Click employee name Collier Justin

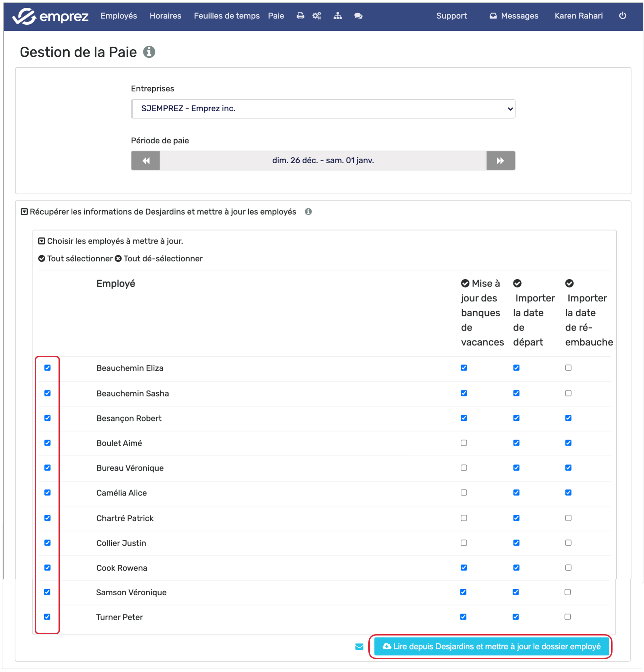click(x=121, y=543)
